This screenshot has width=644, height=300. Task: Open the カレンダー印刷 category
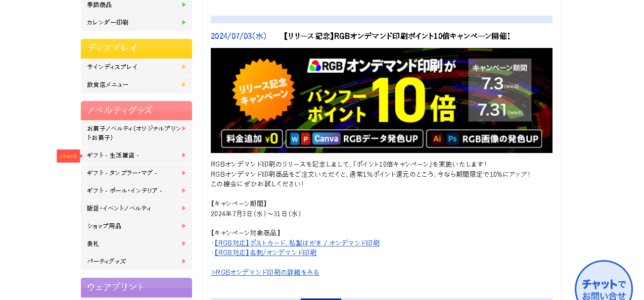click(136, 22)
